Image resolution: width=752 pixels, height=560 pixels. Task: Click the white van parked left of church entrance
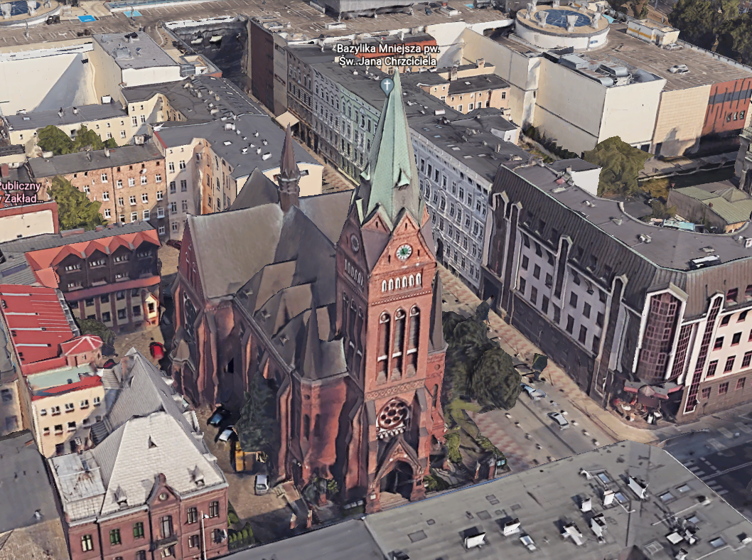click(262, 484)
